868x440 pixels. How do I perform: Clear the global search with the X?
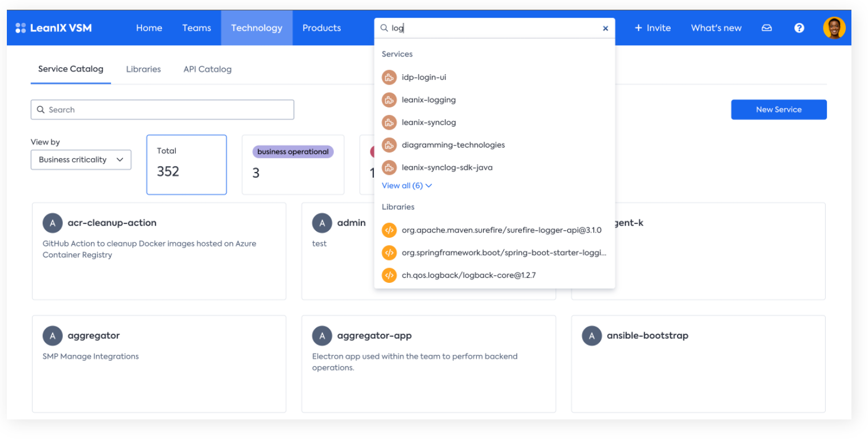tap(605, 28)
